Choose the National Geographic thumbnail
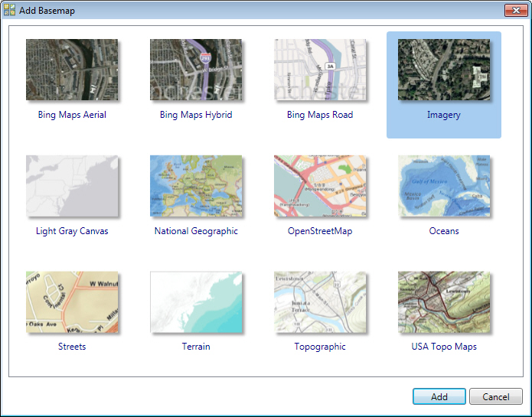Screen dimensions: 532x417 (196, 186)
